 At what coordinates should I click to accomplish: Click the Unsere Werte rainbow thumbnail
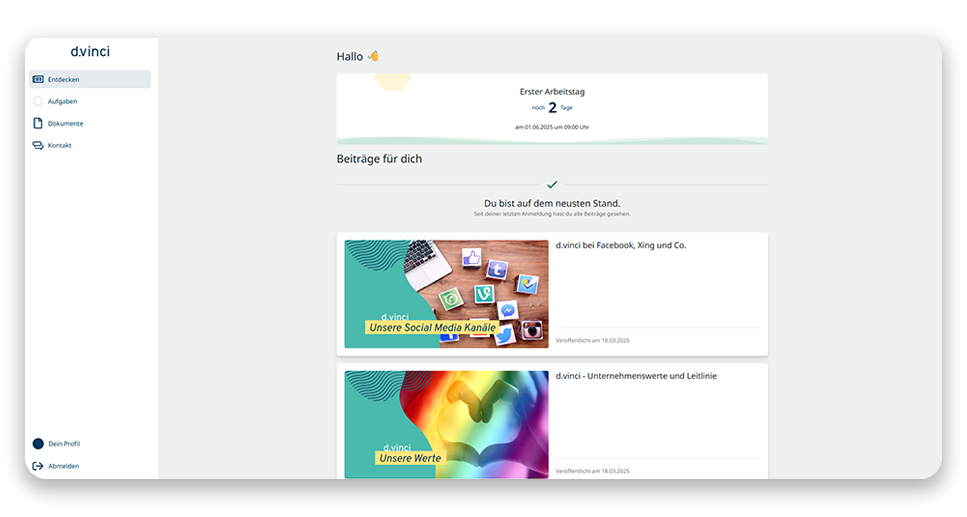tap(446, 424)
